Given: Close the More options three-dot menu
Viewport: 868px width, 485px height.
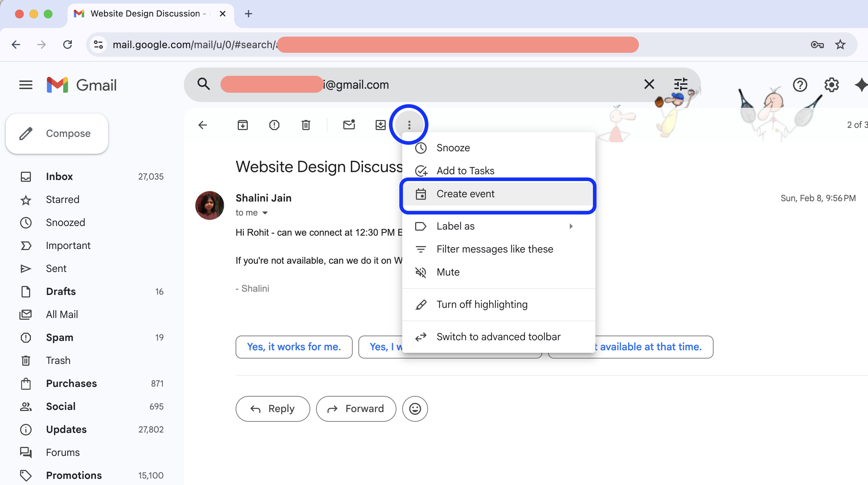Looking at the screenshot, I should (409, 125).
